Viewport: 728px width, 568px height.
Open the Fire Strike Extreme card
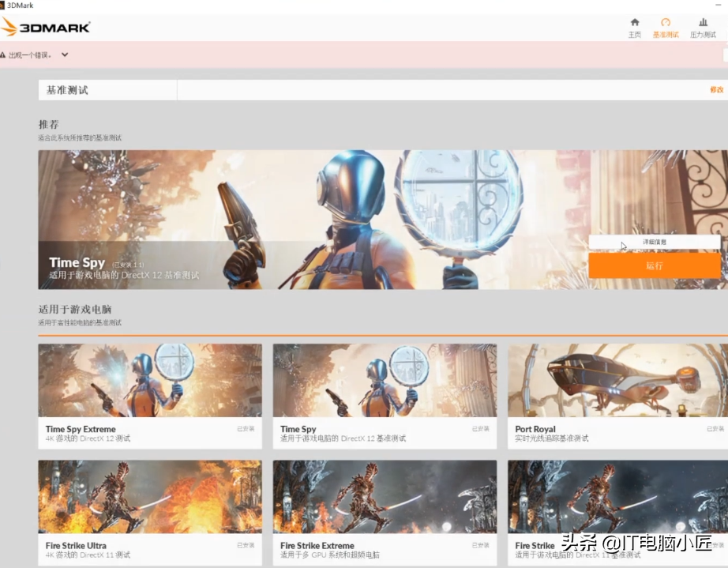385,513
